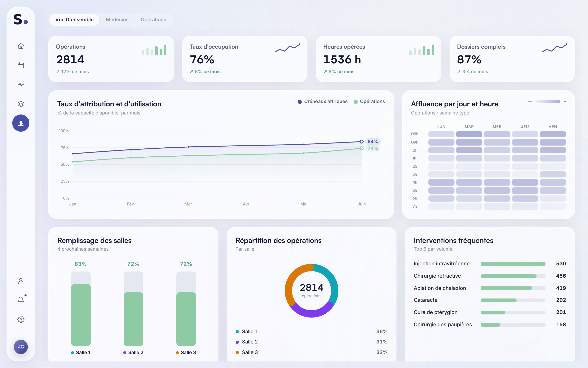Screen dimensions: 588x368
Task: Click the "Cure de ptérygion" intervention label
Action: tap(435, 312)
